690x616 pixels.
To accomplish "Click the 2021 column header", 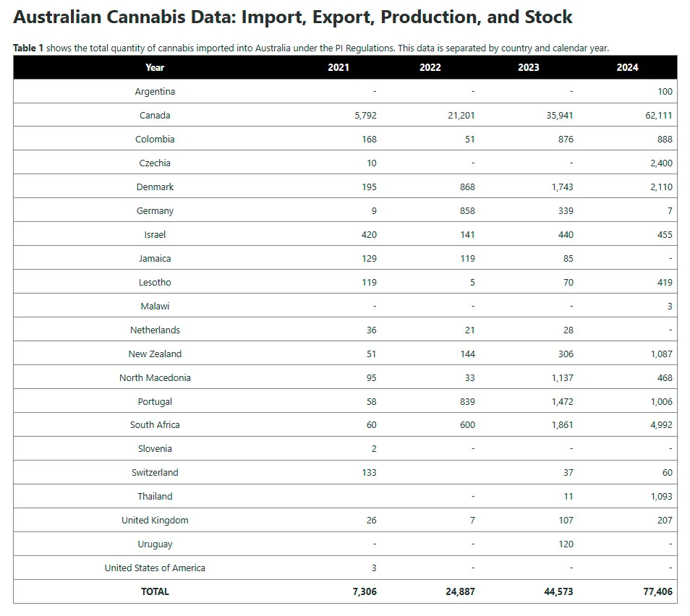I will (x=338, y=67).
